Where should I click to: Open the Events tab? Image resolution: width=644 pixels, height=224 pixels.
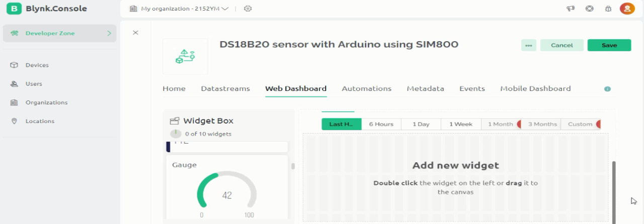[x=472, y=88]
